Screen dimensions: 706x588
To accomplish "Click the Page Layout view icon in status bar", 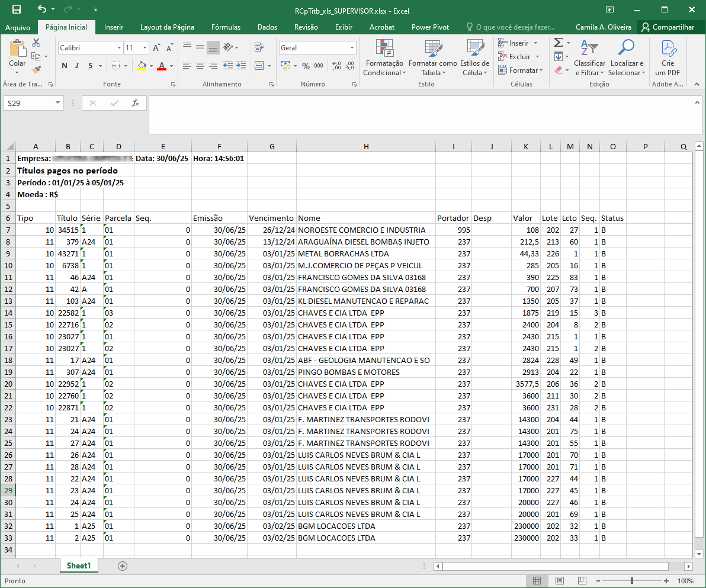I will 559,581.
